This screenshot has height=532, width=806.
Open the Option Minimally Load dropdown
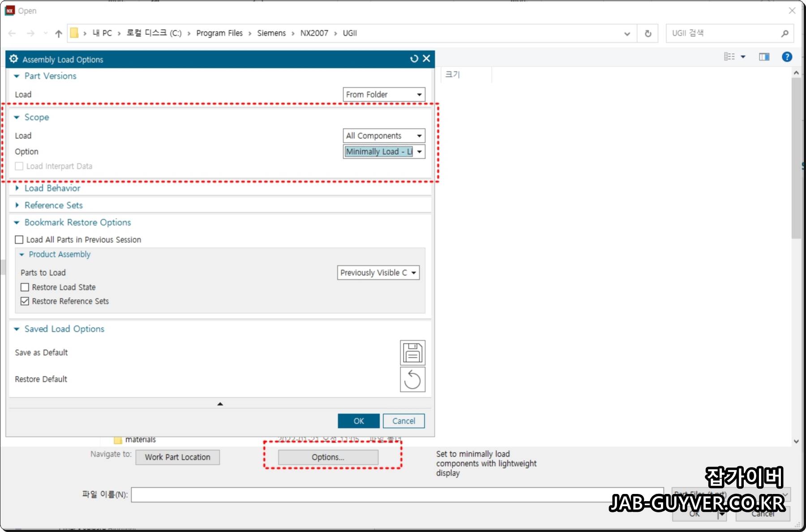(384, 152)
